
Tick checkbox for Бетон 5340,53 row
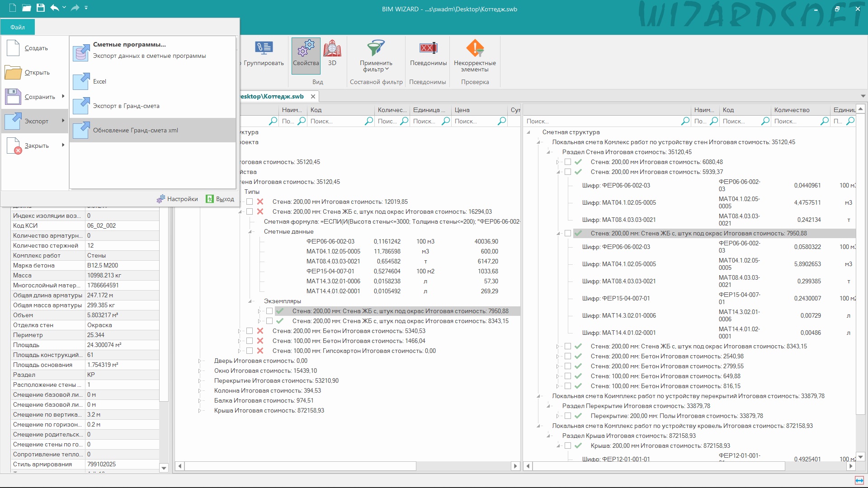(x=250, y=331)
